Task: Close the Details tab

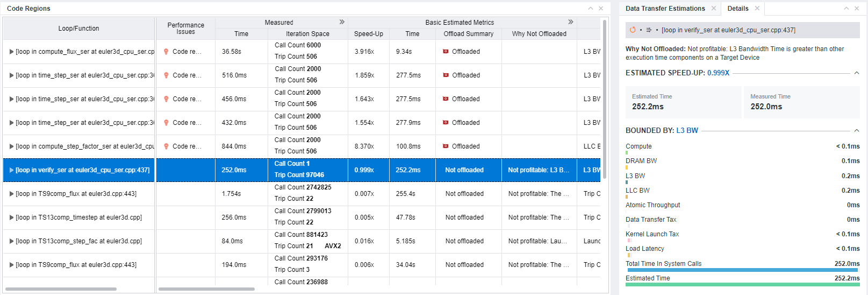Action: coord(757,9)
